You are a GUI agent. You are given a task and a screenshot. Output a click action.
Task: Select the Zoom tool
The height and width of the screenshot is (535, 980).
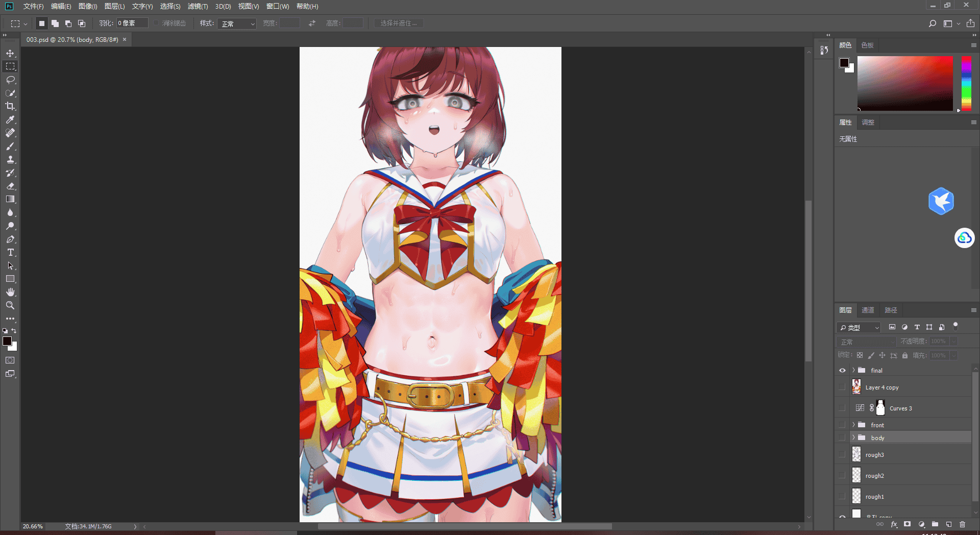pyautogui.click(x=10, y=305)
